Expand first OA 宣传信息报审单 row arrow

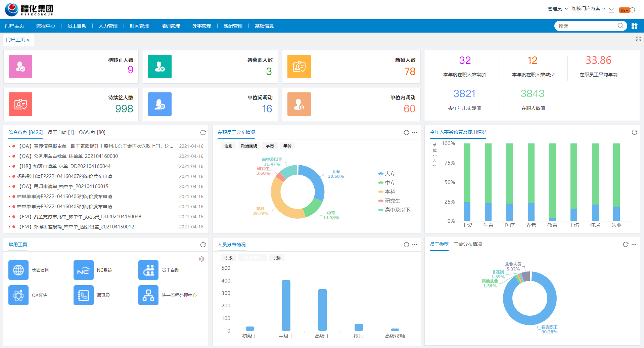coord(9,146)
